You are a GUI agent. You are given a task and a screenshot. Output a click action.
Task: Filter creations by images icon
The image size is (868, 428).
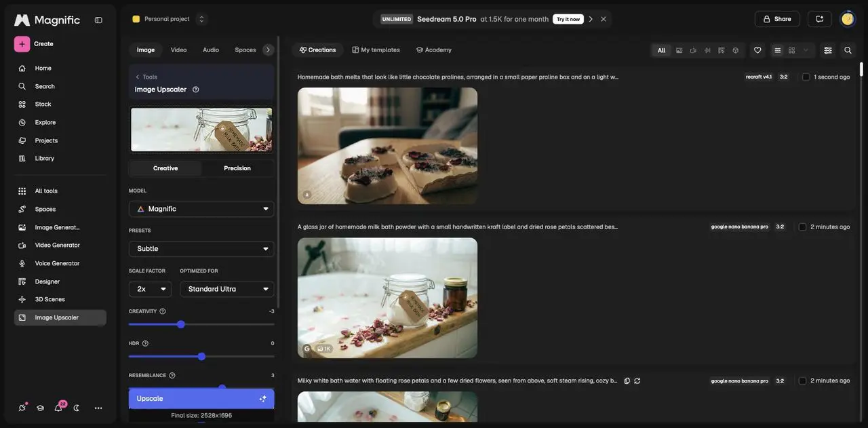click(679, 50)
